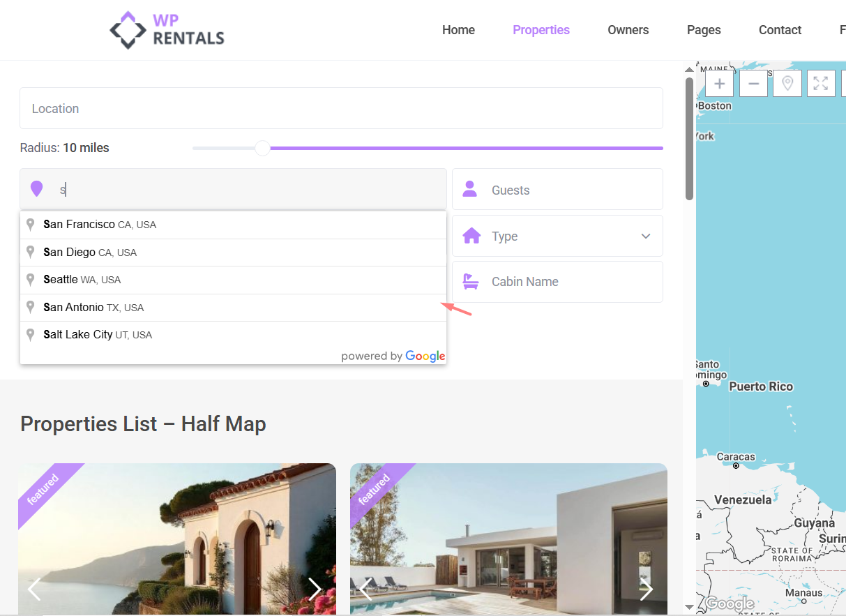Click the radius slider handle

(x=262, y=148)
